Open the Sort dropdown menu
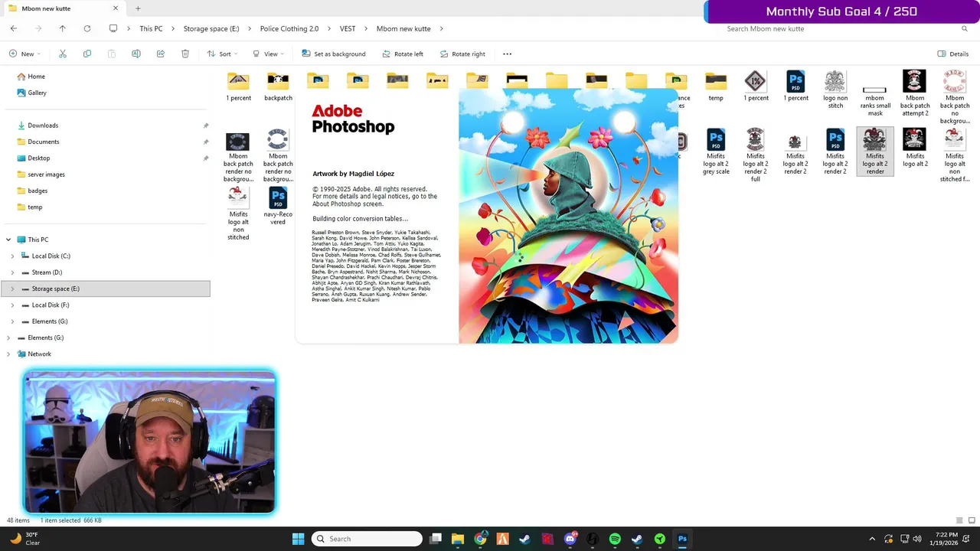 pos(222,54)
